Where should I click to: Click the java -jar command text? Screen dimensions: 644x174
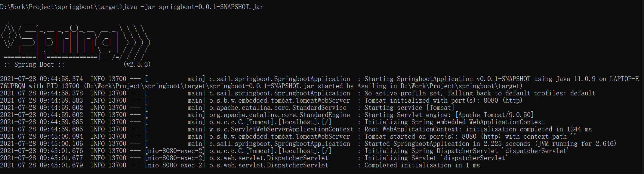(193, 7)
